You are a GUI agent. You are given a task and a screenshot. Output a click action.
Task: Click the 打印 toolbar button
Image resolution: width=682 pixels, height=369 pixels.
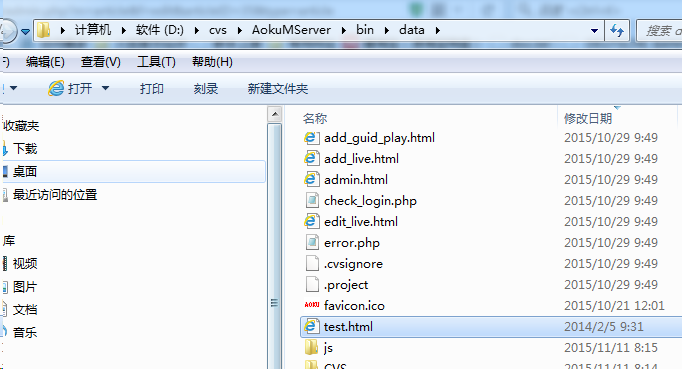click(151, 89)
